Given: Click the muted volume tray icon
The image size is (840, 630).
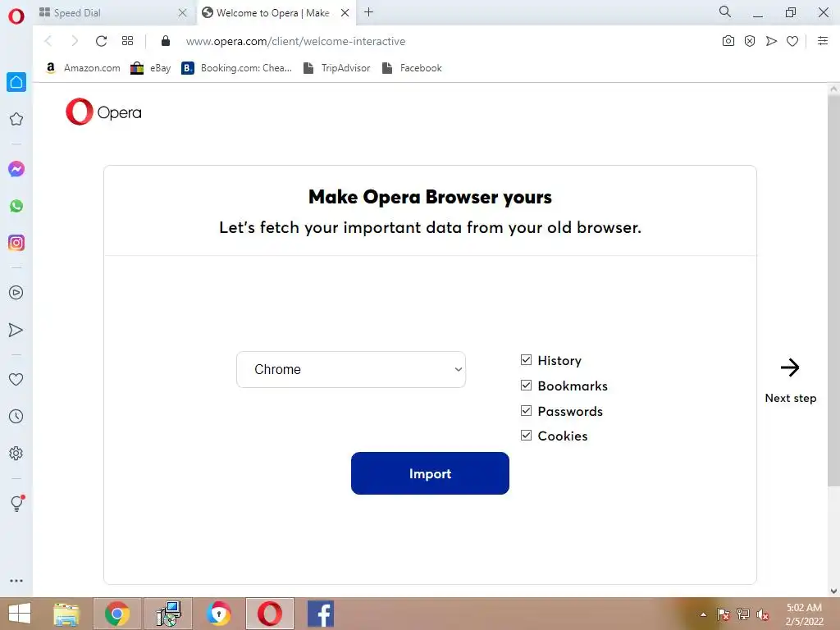Looking at the screenshot, I should pyautogui.click(x=763, y=614).
